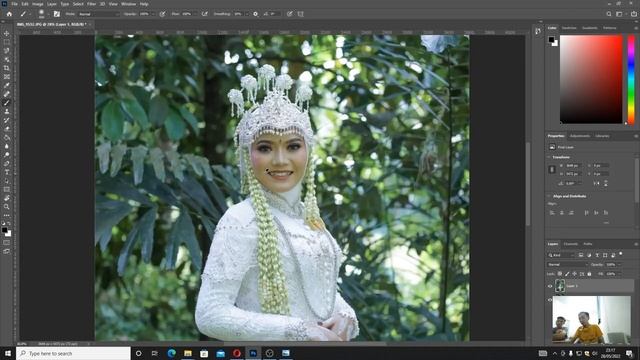Switch to the Channels tab
Image resolution: width=640 pixels, height=360 pixels.
pos(571,244)
